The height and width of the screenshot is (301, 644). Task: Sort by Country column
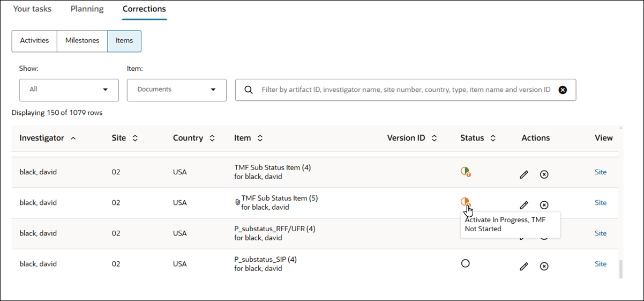pyautogui.click(x=212, y=138)
